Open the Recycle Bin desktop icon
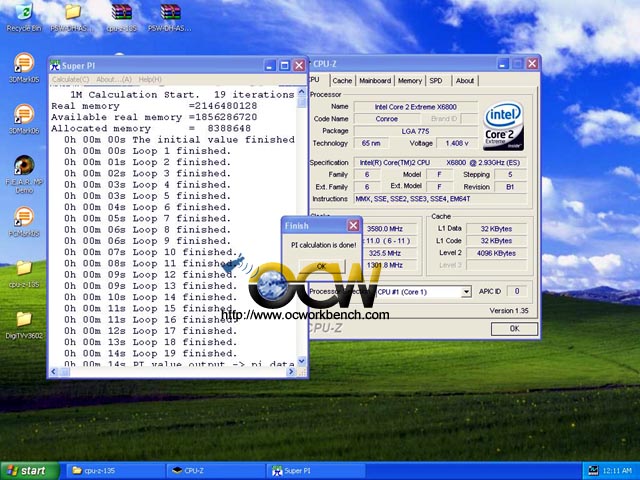640x480 pixels. [x=24, y=16]
